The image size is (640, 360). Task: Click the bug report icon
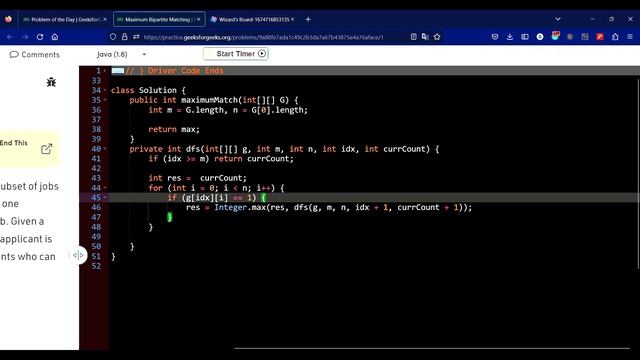(51, 82)
